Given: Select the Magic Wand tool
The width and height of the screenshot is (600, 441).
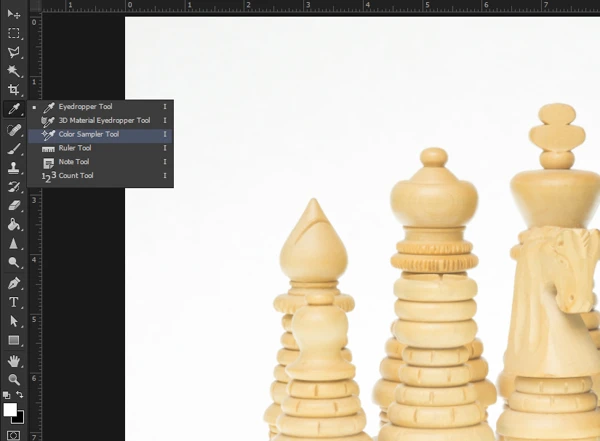Looking at the screenshot, I should [14, 71].
